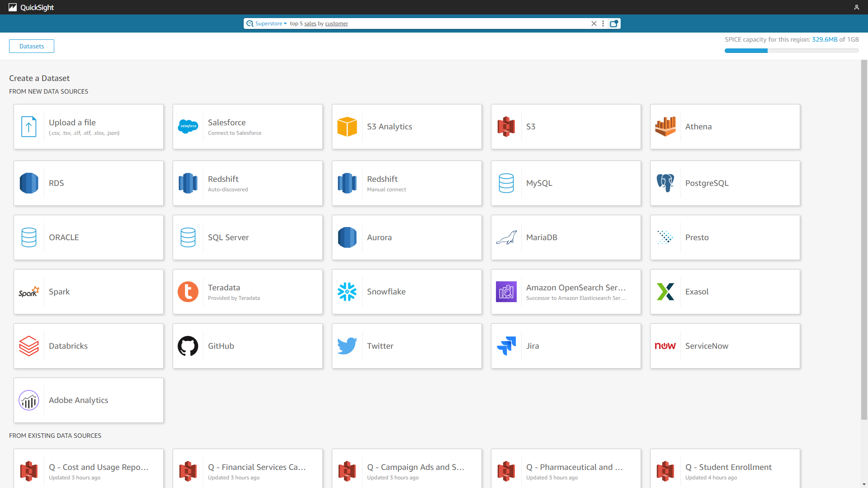Click 'FROM EXISTING DATA SOURCES' heading
Image resolution: width=868 pixels, height=488 pixels.
pyautogui.click(x=55, y=436)
